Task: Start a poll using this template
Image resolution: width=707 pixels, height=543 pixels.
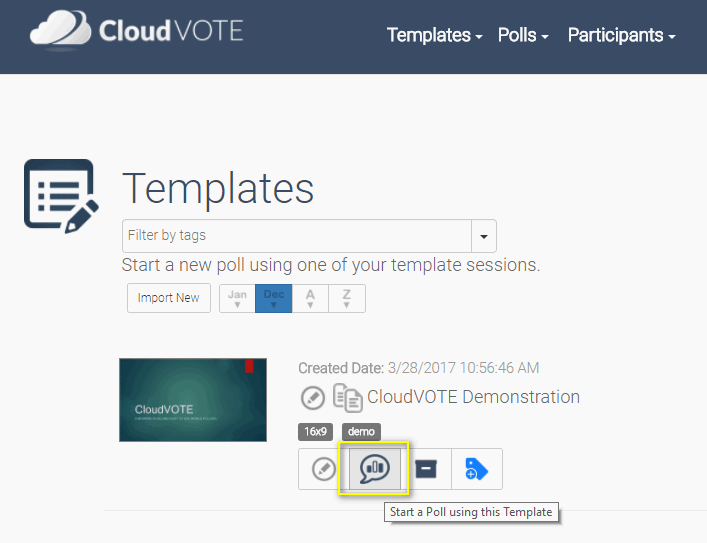Action: click(374, 469)
